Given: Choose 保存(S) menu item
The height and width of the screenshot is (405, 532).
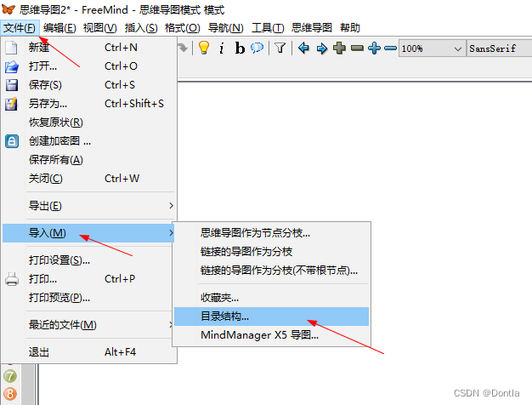Looking at the screenshot, I should [x=88, y=85].
